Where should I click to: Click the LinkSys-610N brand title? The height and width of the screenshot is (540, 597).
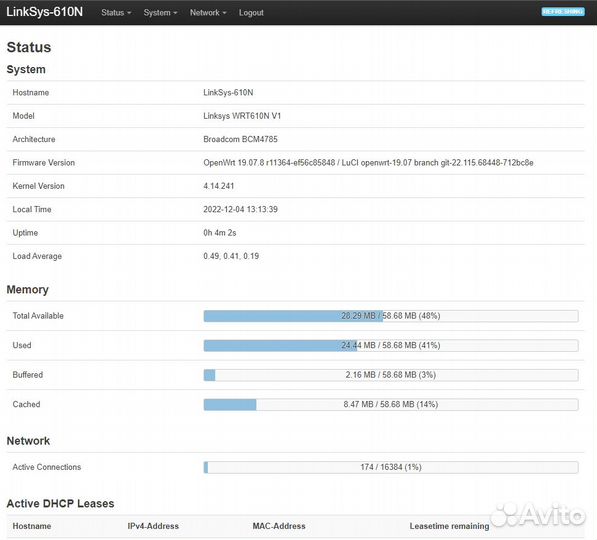click(x=45, y=12)
